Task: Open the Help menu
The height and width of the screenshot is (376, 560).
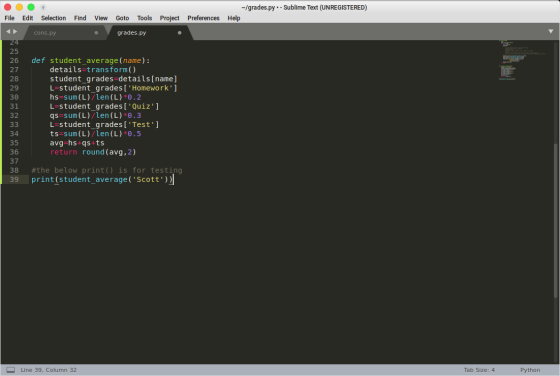Action: (x=234, y=18)
